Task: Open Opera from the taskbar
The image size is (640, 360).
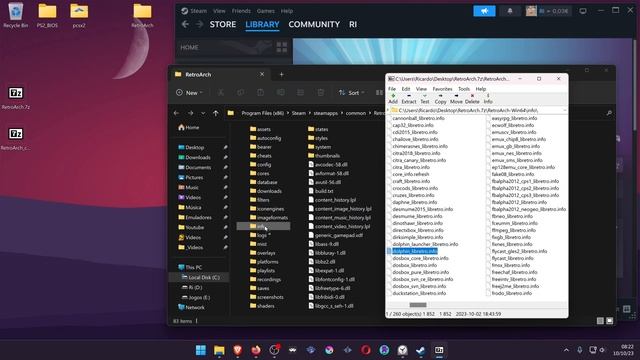Action: [x=366, y=350]
